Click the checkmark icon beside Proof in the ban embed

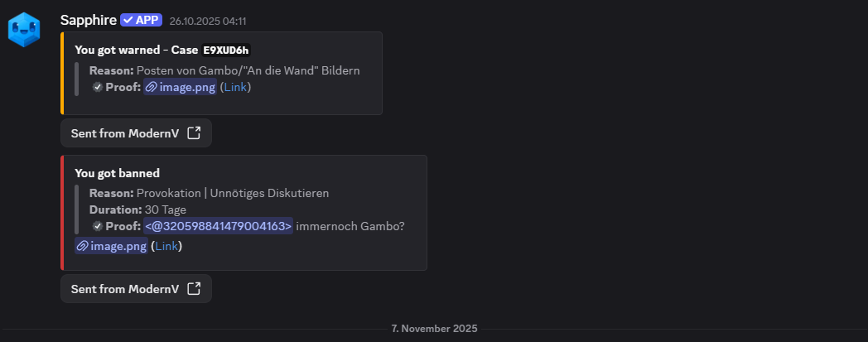click(97, 226)
